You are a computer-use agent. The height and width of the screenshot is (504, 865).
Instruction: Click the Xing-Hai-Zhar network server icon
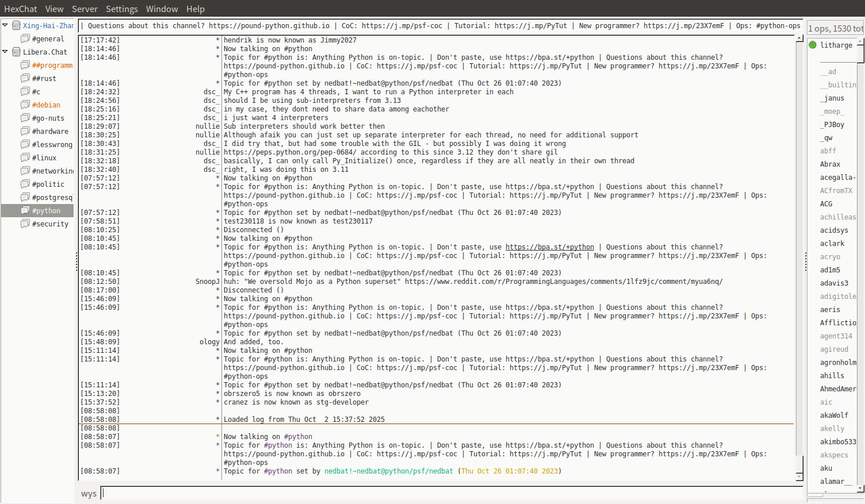[x=16, y=25]
